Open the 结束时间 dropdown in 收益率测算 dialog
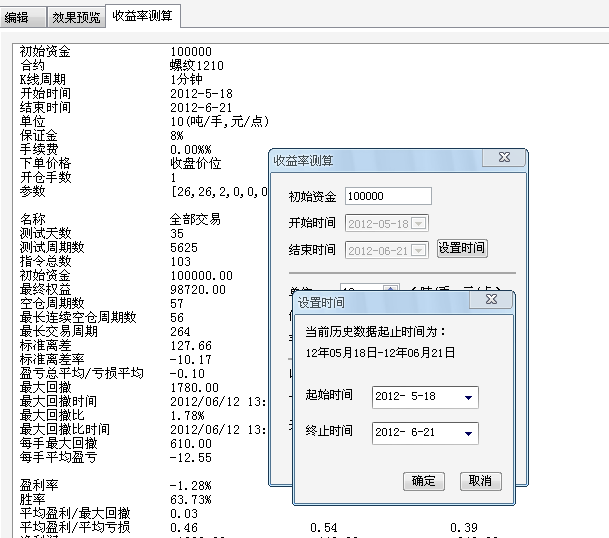Viewport: 609px width, 538px height. tap(418, 249)
